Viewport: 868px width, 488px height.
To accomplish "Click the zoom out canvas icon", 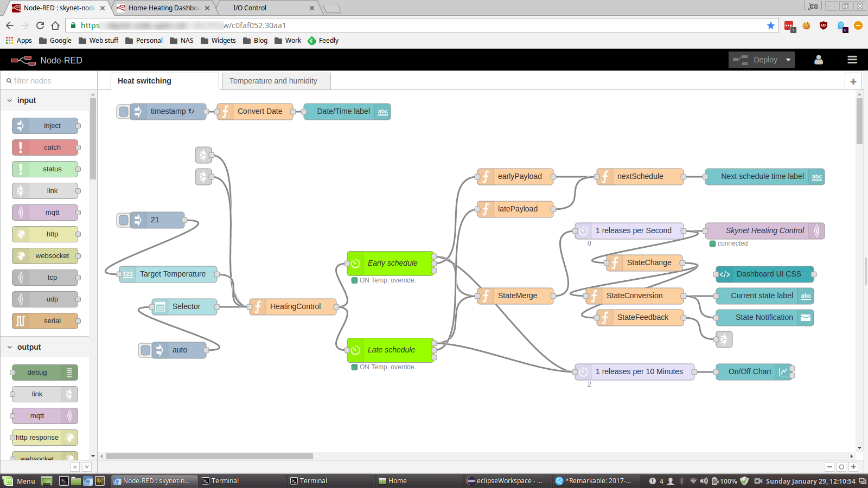I will tap(829, 467).
